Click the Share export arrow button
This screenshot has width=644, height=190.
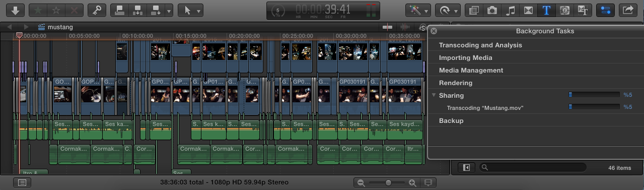(x=628, y=10)
